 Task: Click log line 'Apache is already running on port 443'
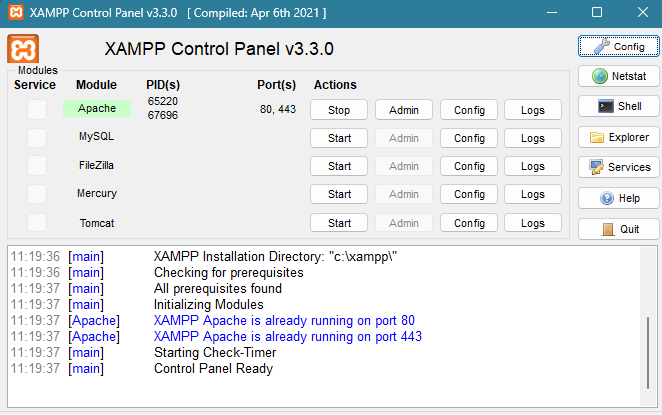coord(288,336)
